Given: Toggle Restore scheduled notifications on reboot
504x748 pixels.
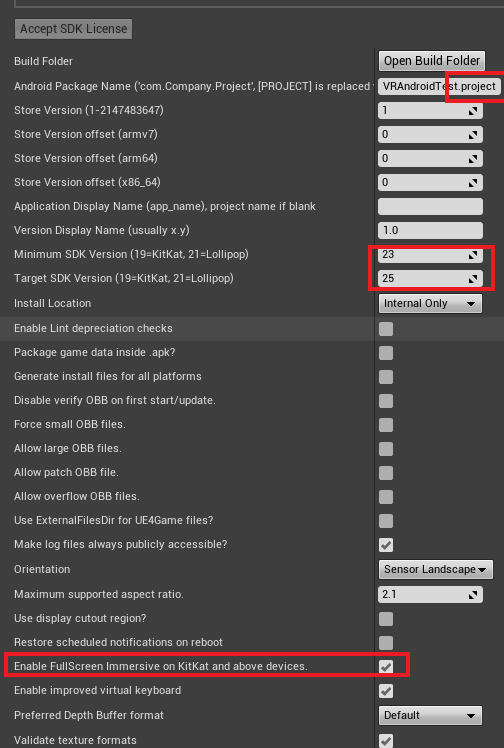Looking at the screenshot, I should click(386, 643).
